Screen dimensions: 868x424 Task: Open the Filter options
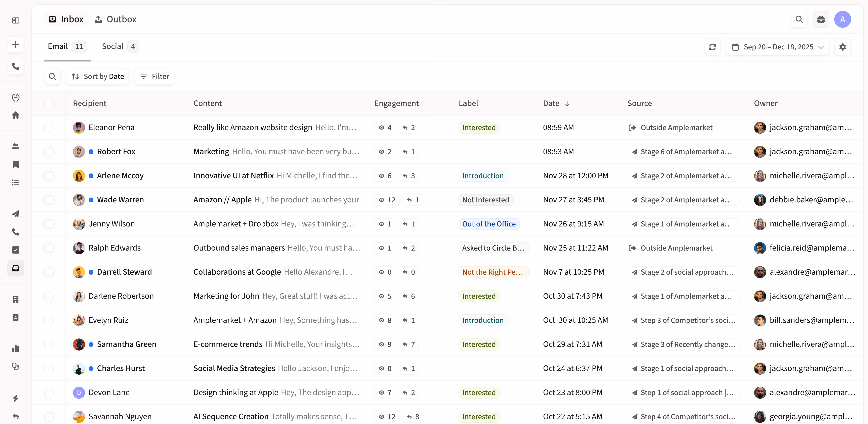(x=154, y=76)
